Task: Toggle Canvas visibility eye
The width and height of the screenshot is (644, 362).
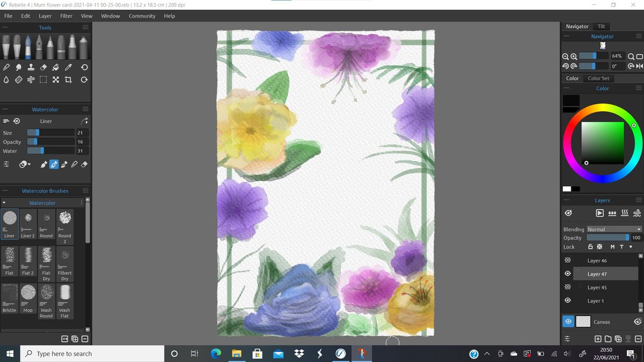Action: point(568,322)
